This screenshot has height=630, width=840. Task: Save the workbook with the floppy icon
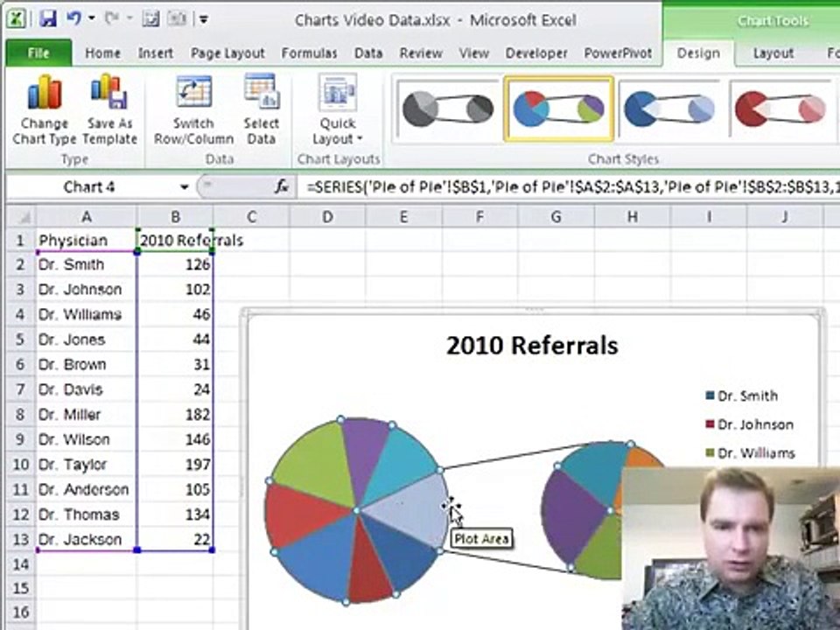pos(48,19)
